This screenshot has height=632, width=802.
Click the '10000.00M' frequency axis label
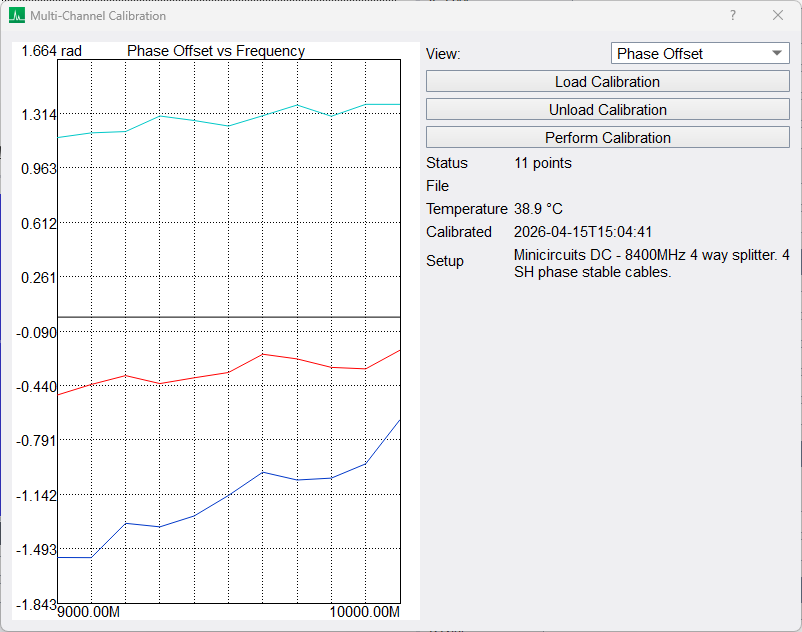point(365,612)
